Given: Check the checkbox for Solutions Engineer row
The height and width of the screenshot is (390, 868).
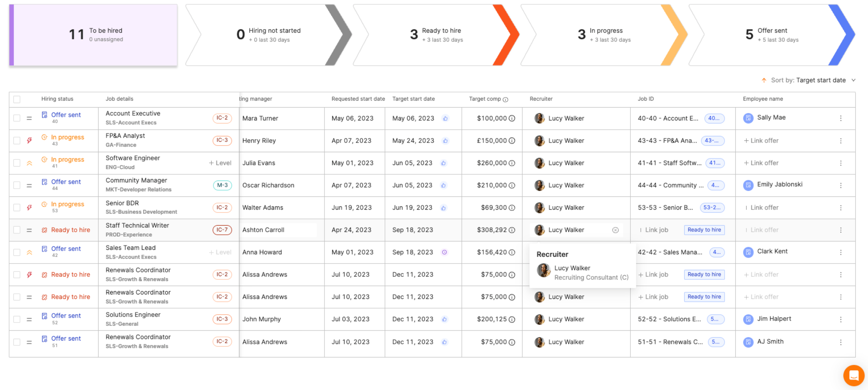Looking at the screenshot, I should 16,319.
